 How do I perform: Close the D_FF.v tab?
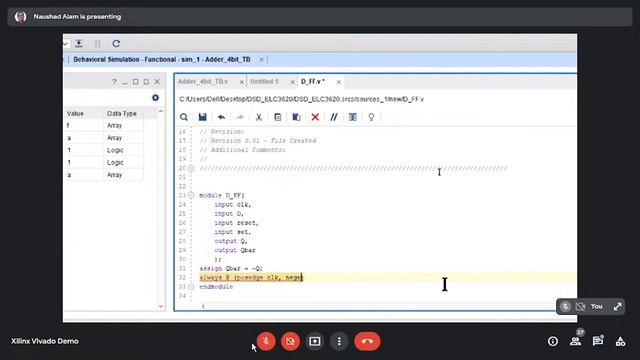pos(338,82)
